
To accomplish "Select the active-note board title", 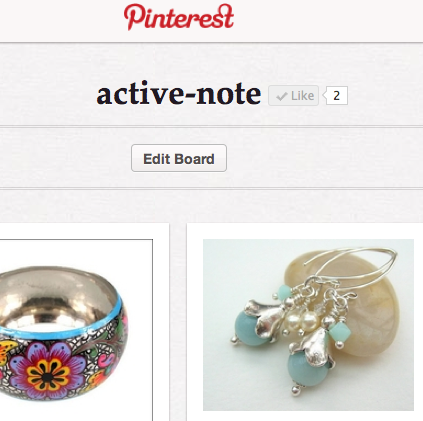I will [x=179, y=94].
